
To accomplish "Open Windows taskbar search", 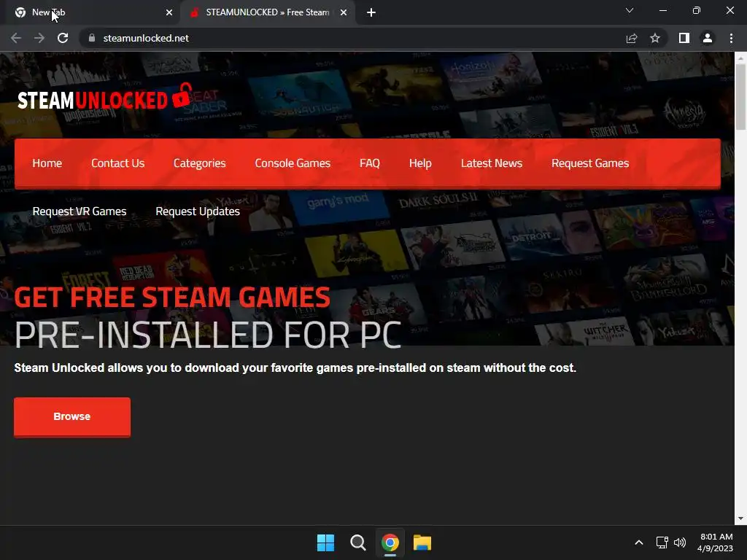I will [x=357, y=542].
